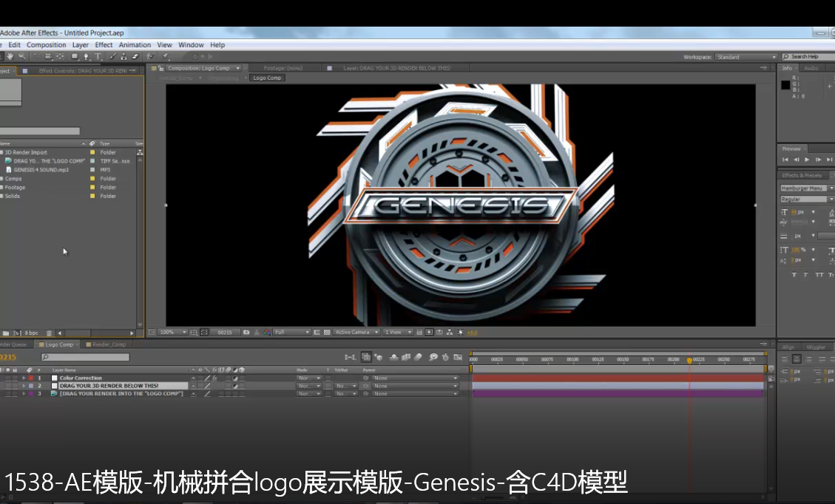The image size is (835, 504).
Task: Expand the Color Correction layer properties
Action: [24, 378]
